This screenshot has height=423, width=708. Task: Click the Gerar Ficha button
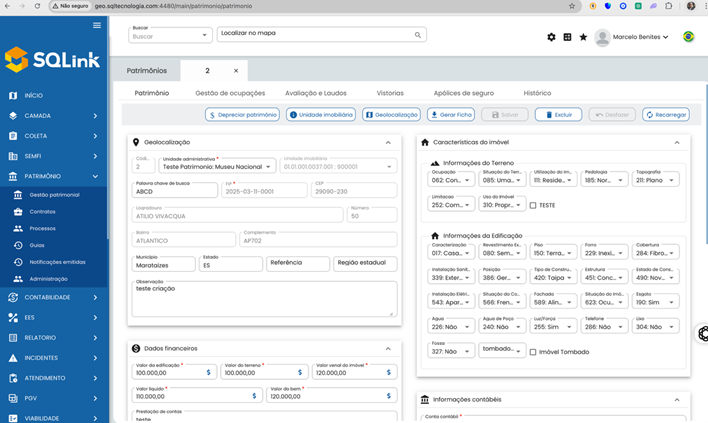pos(451,115)
